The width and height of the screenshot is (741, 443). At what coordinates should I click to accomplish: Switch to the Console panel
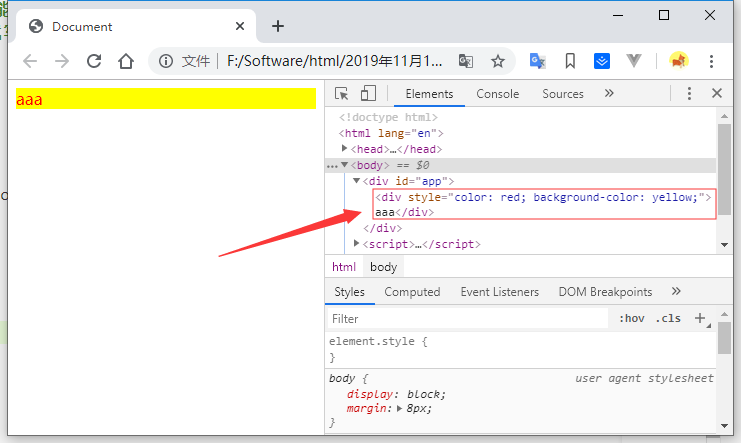498,94
